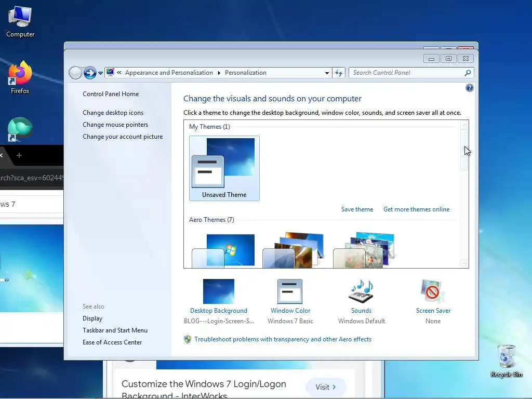Click the 'My Themes (1)' group heading
This screenshot has height=399, width=532.
(209, 127)
